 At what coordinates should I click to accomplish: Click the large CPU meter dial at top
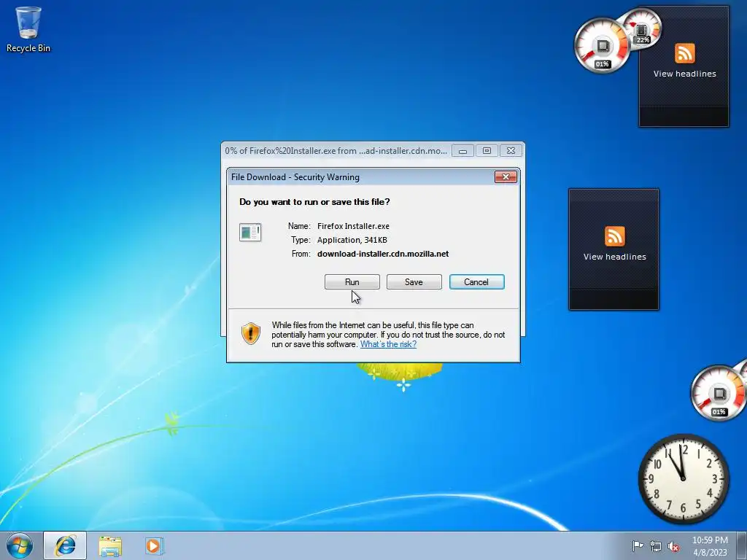click(x=601, y=46)
